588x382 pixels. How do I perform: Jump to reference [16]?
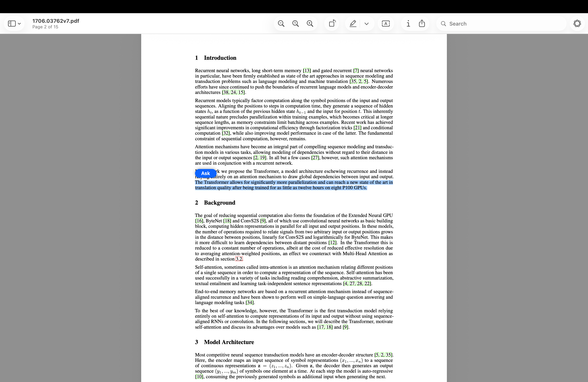pos(199,221)
